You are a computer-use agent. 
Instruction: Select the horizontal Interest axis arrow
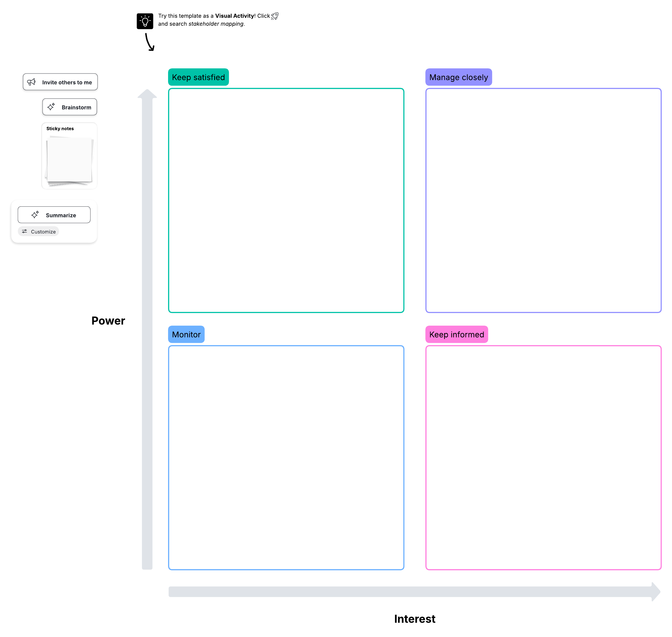point(414,591)
